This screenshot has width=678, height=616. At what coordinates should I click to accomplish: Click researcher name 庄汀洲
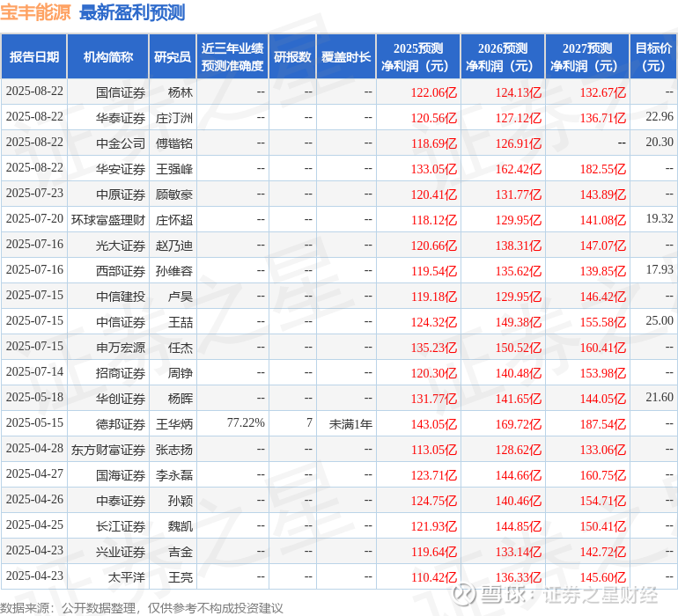(x=173, y=118)
